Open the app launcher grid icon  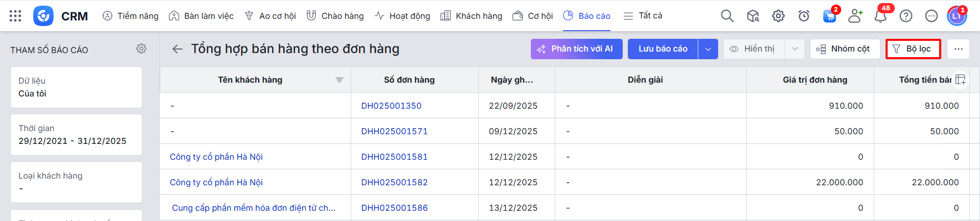[15, 16]
